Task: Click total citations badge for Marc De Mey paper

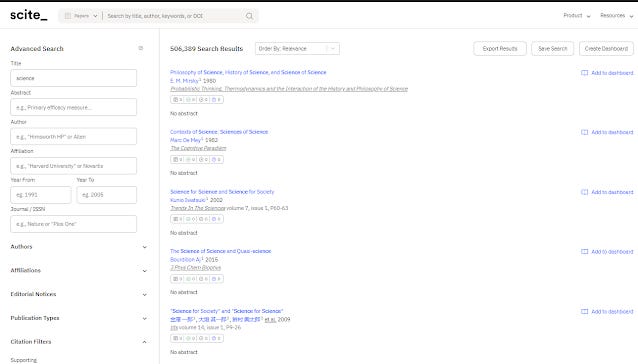Action: pos(178,159)
